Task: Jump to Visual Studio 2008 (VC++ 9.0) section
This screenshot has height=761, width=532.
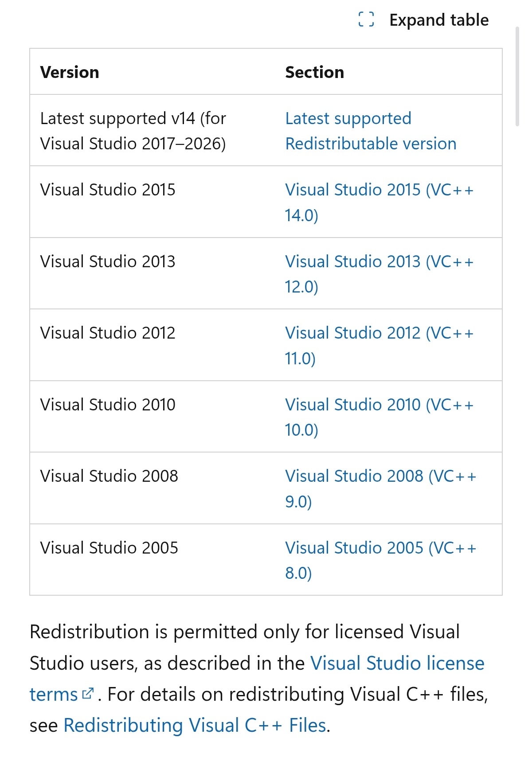Action: pos(380,476)
